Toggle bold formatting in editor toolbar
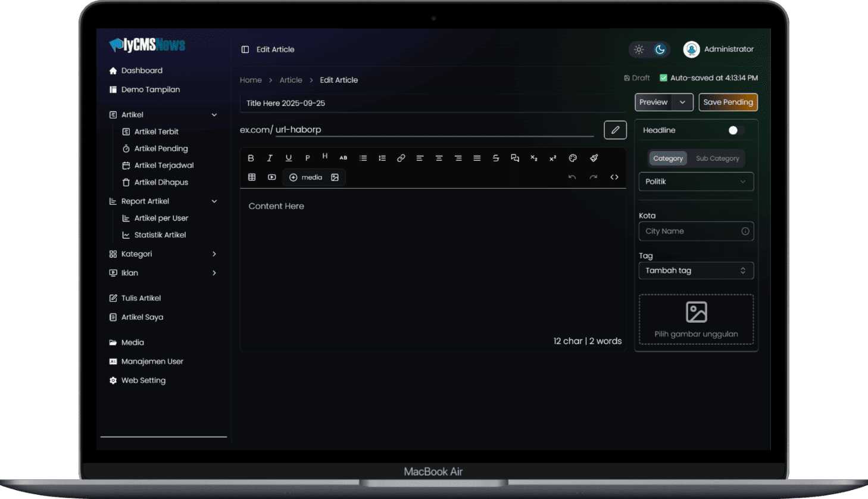This screenshot has height=499, width=868. 251,158
